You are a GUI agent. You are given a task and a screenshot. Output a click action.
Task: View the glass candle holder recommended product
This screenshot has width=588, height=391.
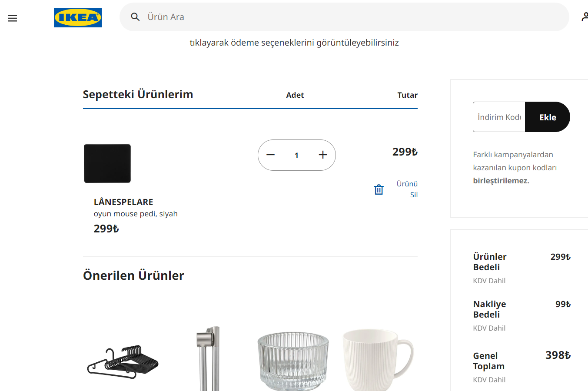pos(293,361)
